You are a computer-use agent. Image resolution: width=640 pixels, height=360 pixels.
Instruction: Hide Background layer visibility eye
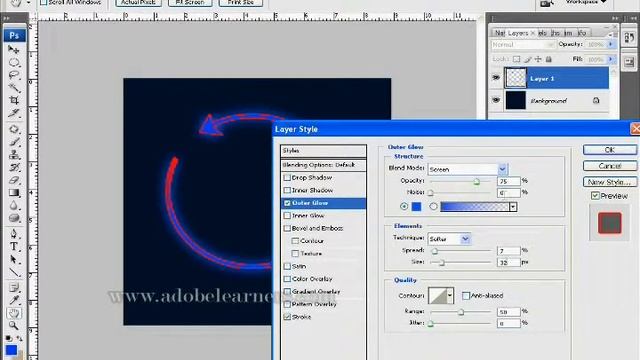pyautogui.click(x=496, y=100)
